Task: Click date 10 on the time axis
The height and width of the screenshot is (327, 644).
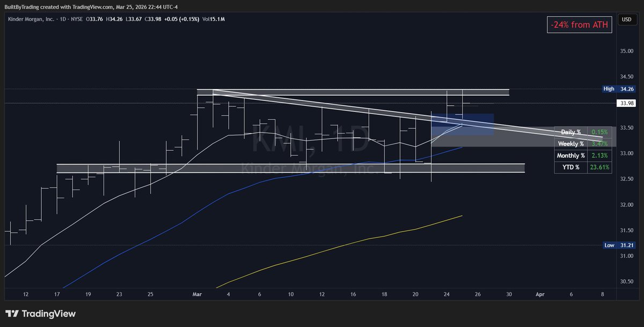Action: [x=291, y=294]
